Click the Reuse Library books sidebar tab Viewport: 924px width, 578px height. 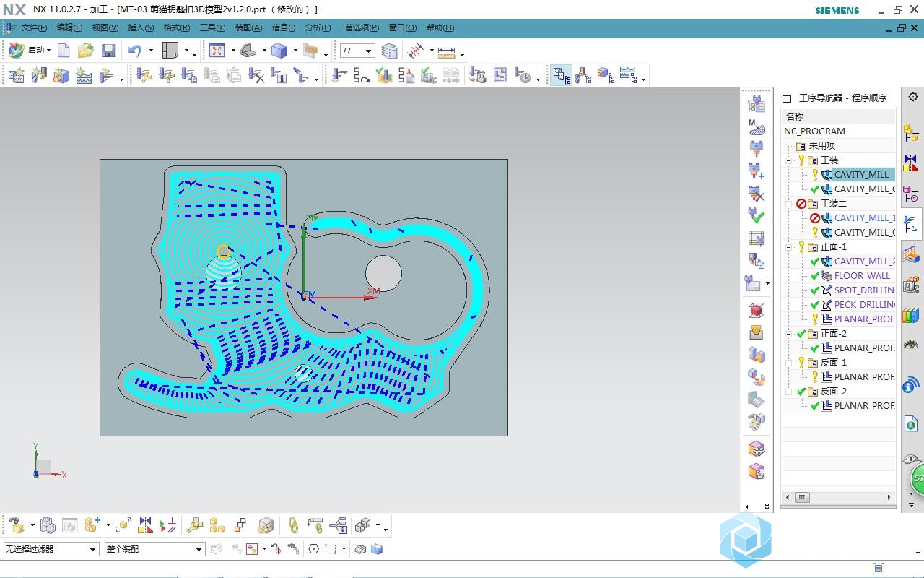(911, 315)
